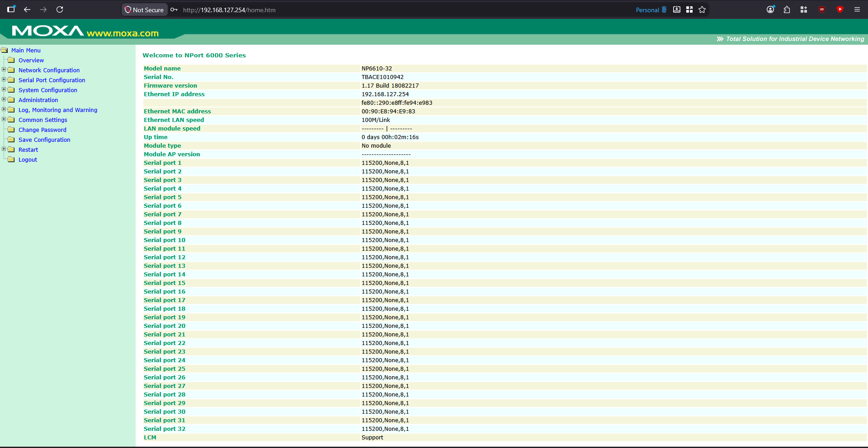This screenshot has width=868, height=448.
Task: Open the uBlock Origin shield icon
Action: point(822,9)
